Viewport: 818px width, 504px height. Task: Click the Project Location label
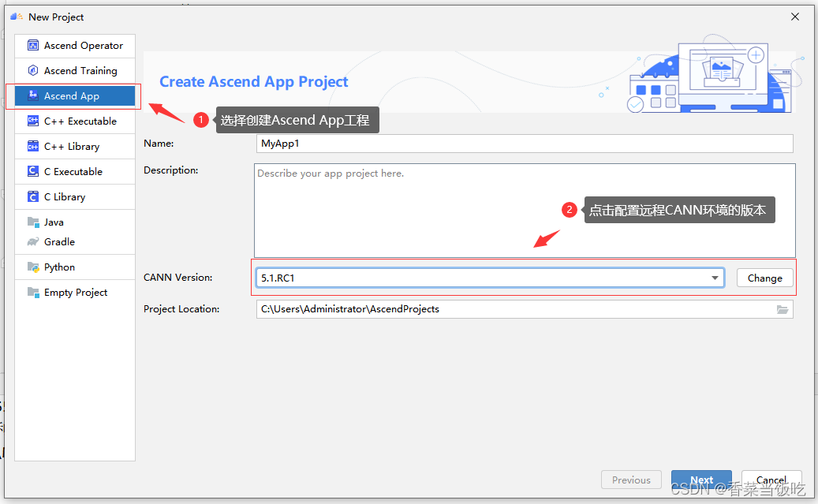tap(181, 309)
